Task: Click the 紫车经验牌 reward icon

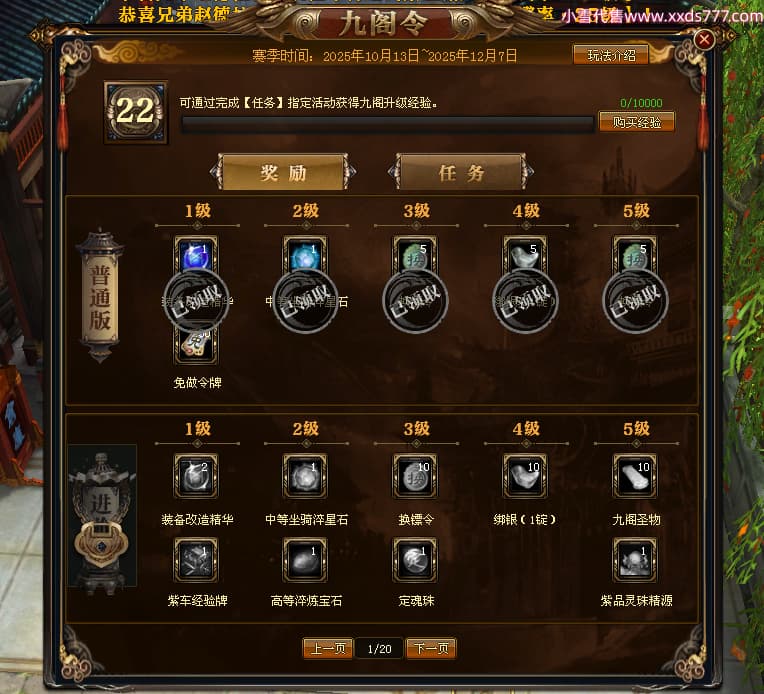Action: 196,560
